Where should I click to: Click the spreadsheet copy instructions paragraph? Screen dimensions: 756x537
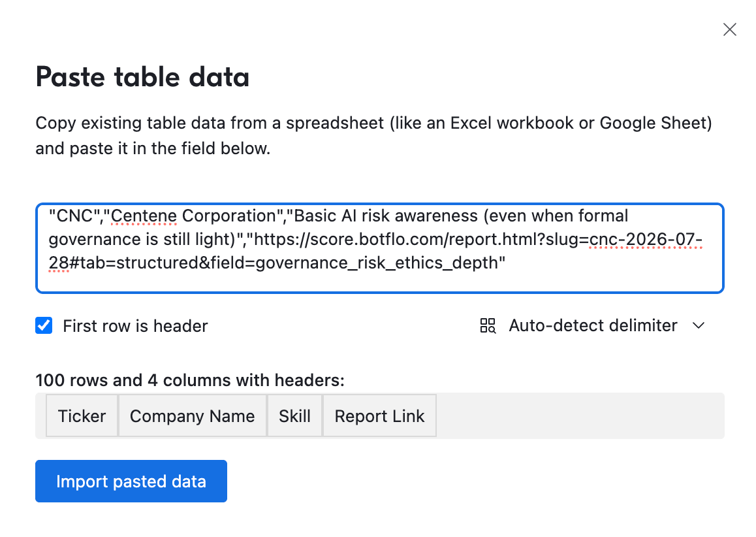click(373, 136)
